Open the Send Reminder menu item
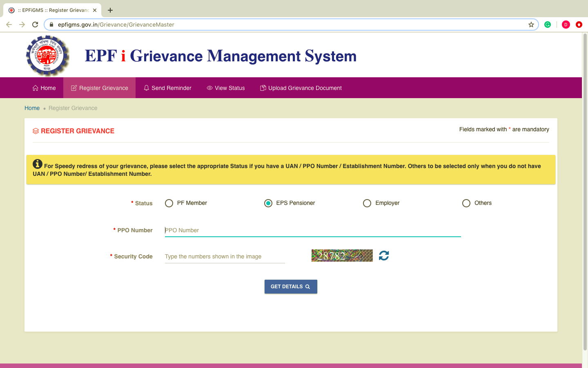Screen dimensions: 588x368 [x=167, y=88]
